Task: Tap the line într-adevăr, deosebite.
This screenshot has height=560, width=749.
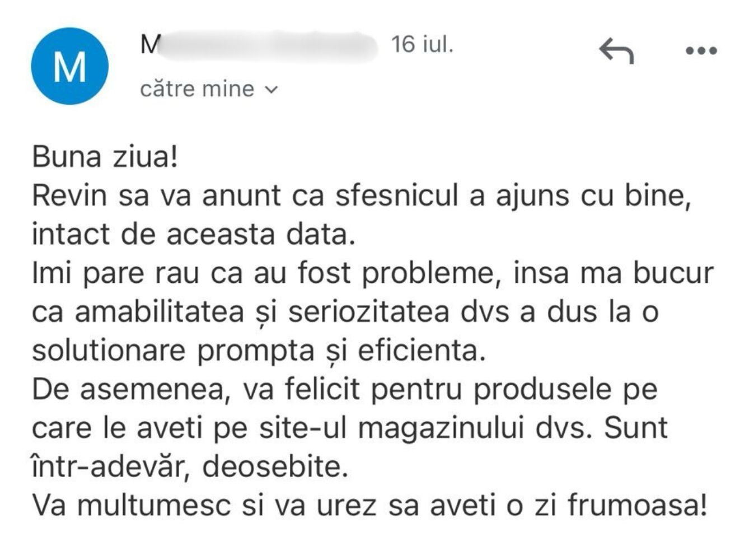Action: point(190,467)
